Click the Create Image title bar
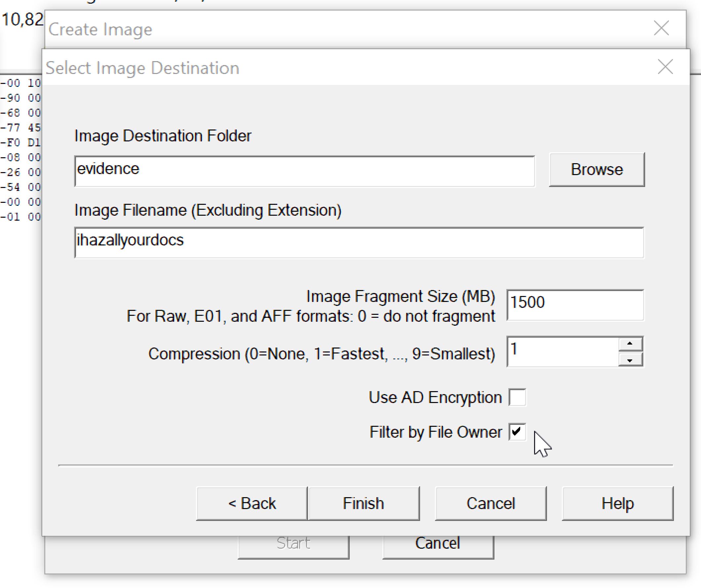 (367, 29)
